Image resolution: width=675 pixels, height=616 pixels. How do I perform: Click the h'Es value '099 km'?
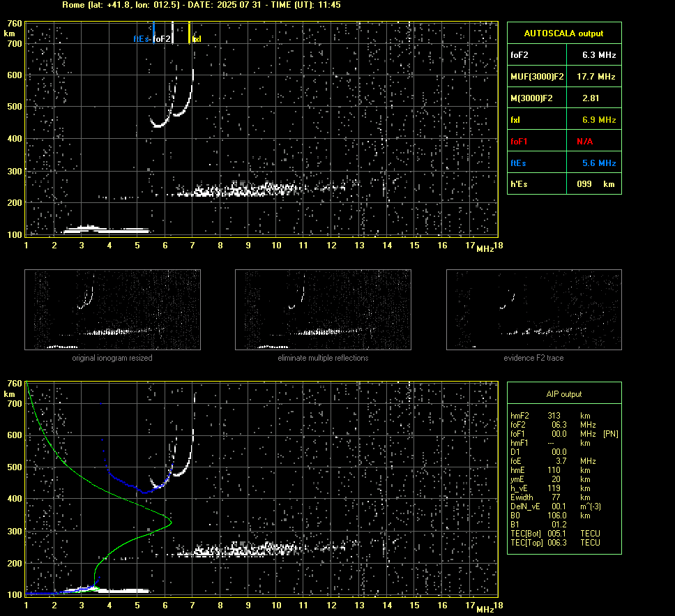(x=596, y=184)
